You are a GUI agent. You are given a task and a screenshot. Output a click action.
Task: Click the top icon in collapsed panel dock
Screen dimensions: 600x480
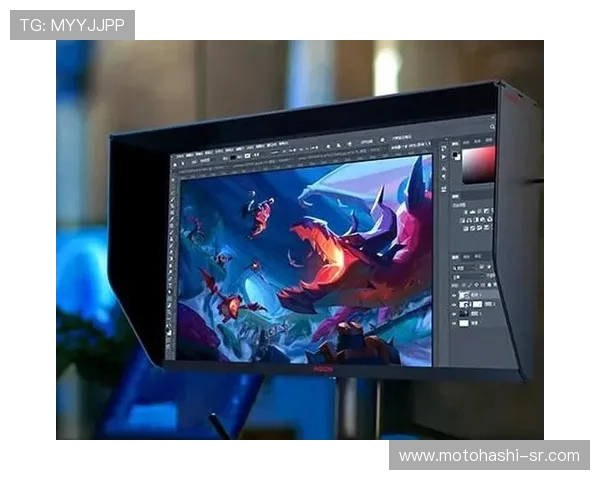(443, 147)
